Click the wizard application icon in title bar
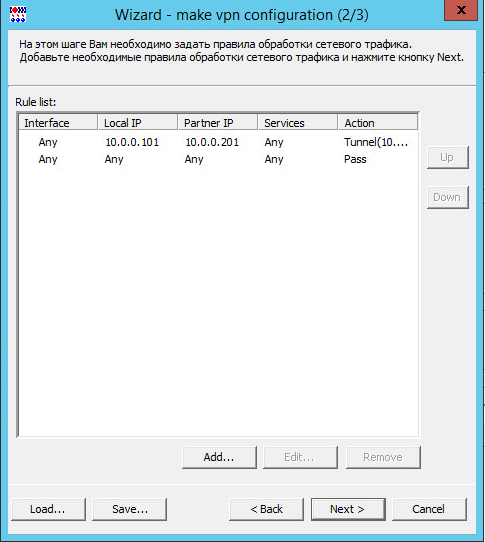485x542 pixels. 18,15
